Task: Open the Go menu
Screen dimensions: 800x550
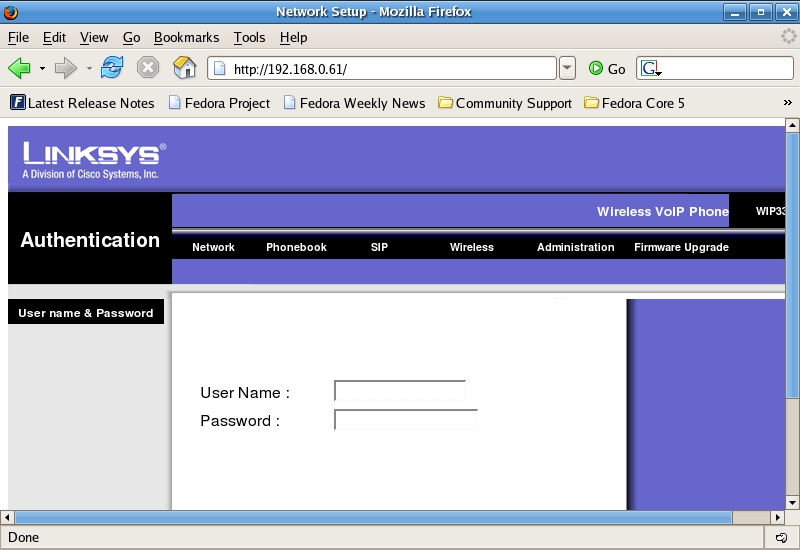Action: (131, 37)
